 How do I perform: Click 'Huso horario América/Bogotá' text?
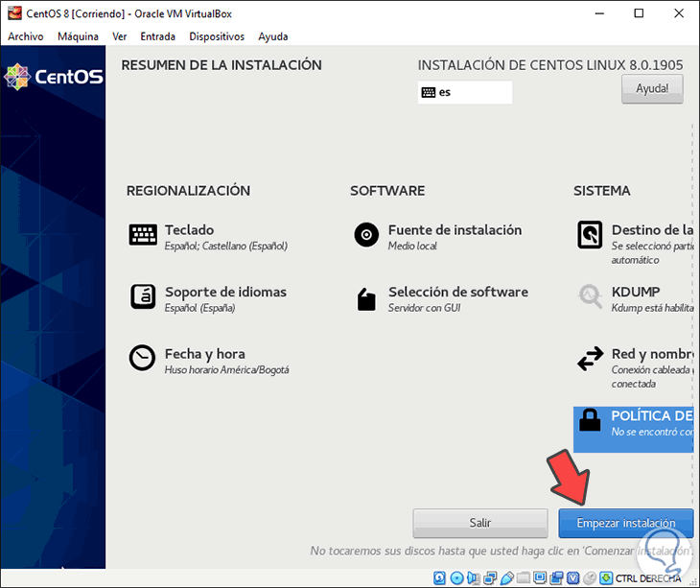click(227, 370)
